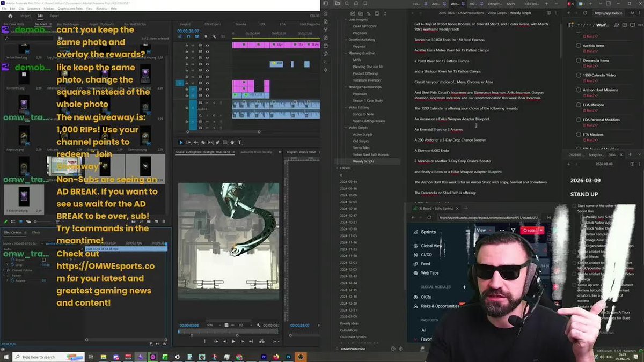This screenshot has height=362, width=644.
Task: Create new folder in Obsidian file explorer
Action: (361, 13)
